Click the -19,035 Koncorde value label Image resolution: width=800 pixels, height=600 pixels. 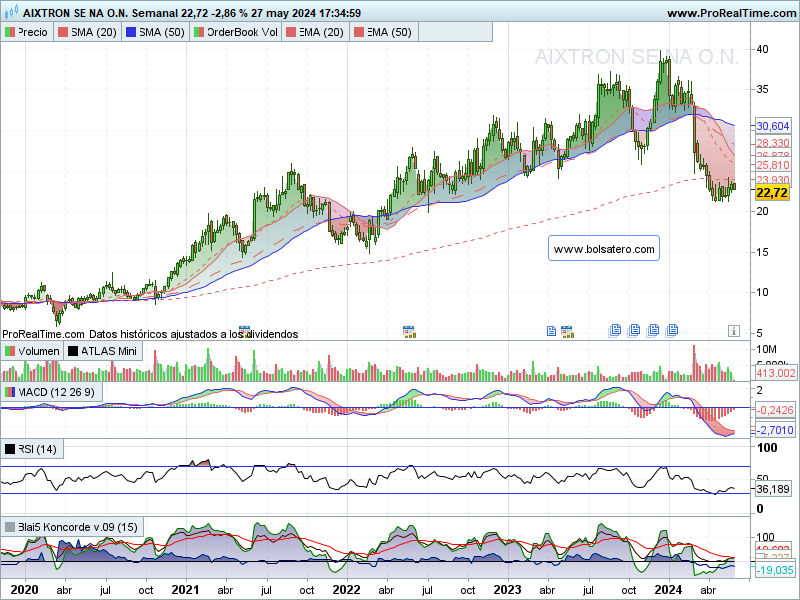pos(774,570)
